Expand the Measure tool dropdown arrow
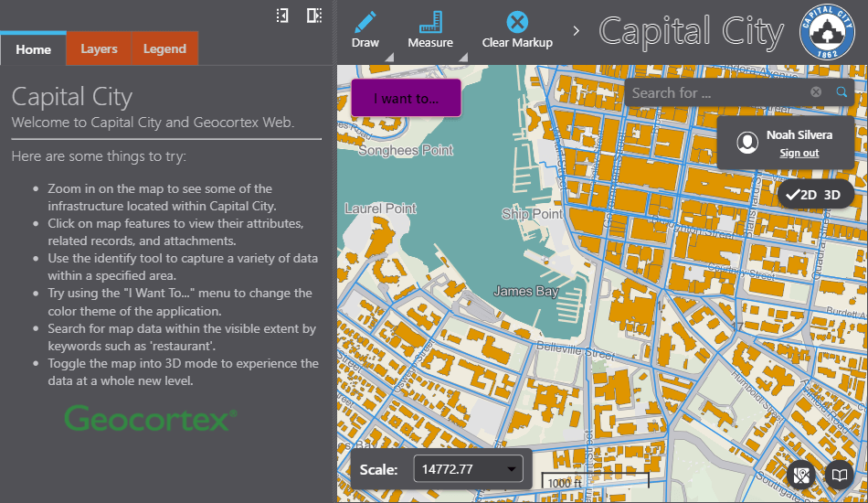 [462, 58]
